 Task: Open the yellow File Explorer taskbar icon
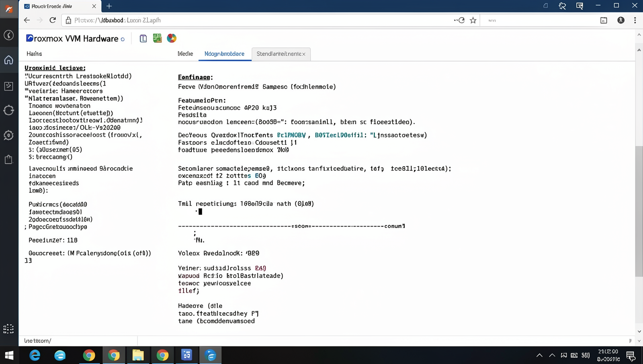pos(138,355)
